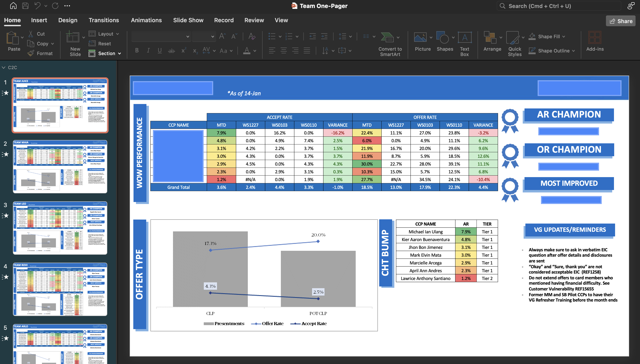The width and height of the screenshot is (640, 364).
Task: Click the Save icon
Action: 25,6
